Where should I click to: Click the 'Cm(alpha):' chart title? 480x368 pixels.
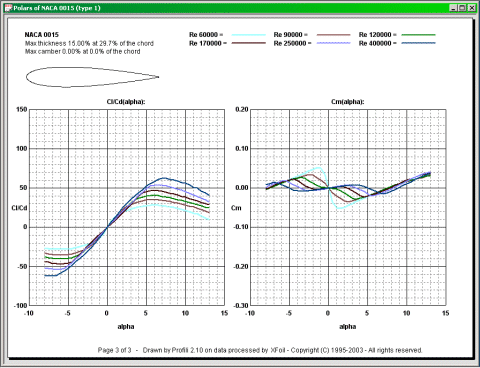(x=348, y=102)
